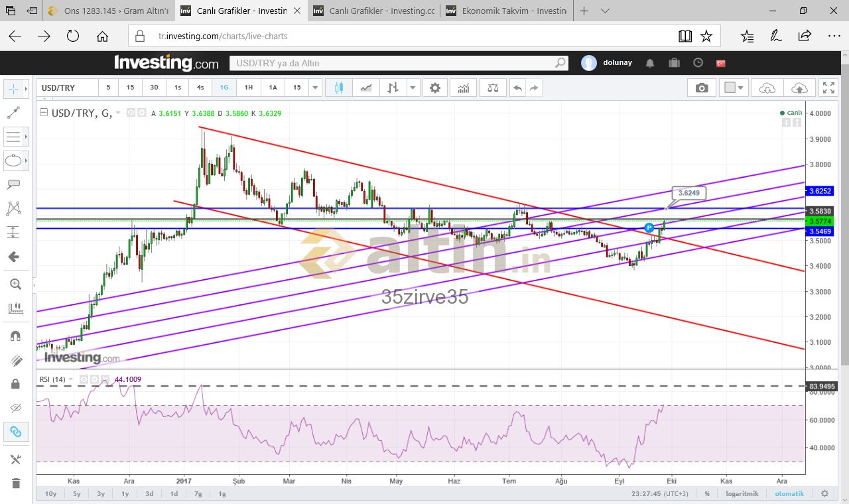Switch to Ekonomik Takvim browser tab
The width and height of the screenshot is (849, 504).
coord(507,11)
